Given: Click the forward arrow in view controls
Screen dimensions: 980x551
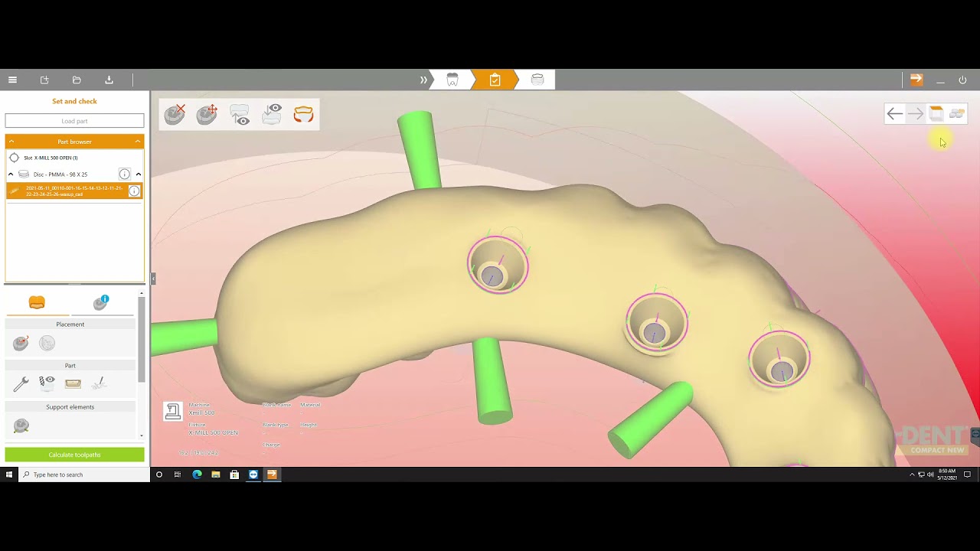Looking at the screenshot, I should point(915,114).
